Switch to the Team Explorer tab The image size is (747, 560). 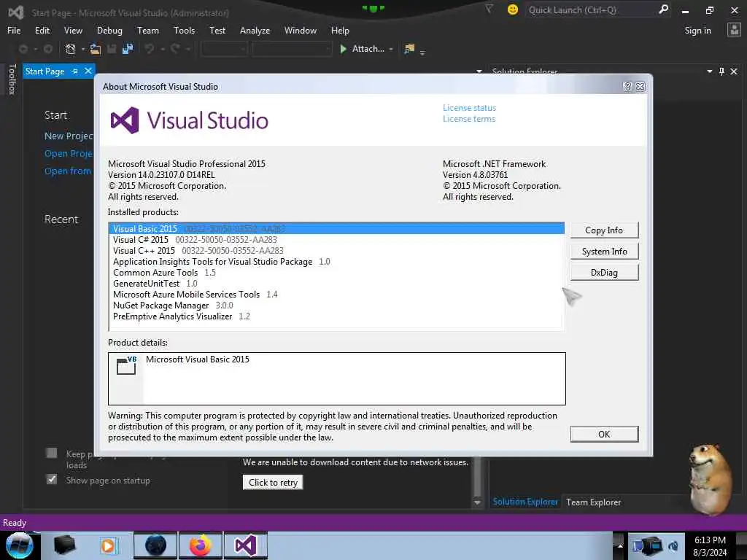coord(593,502)
